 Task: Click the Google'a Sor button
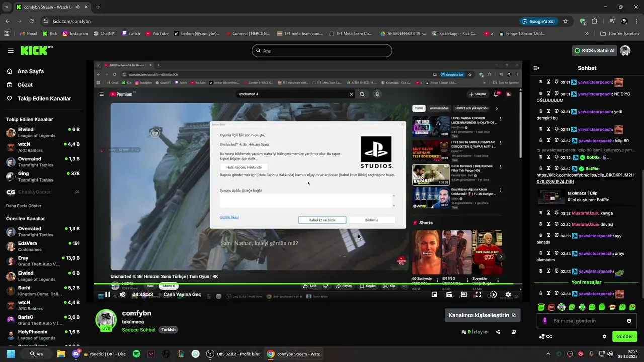[x=539, y=21]
